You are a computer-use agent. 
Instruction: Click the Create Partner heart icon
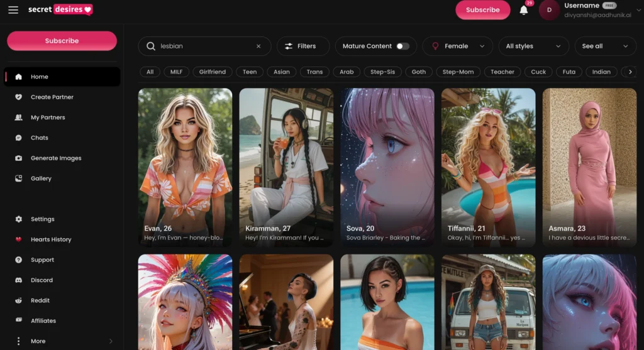click(18, 97)
